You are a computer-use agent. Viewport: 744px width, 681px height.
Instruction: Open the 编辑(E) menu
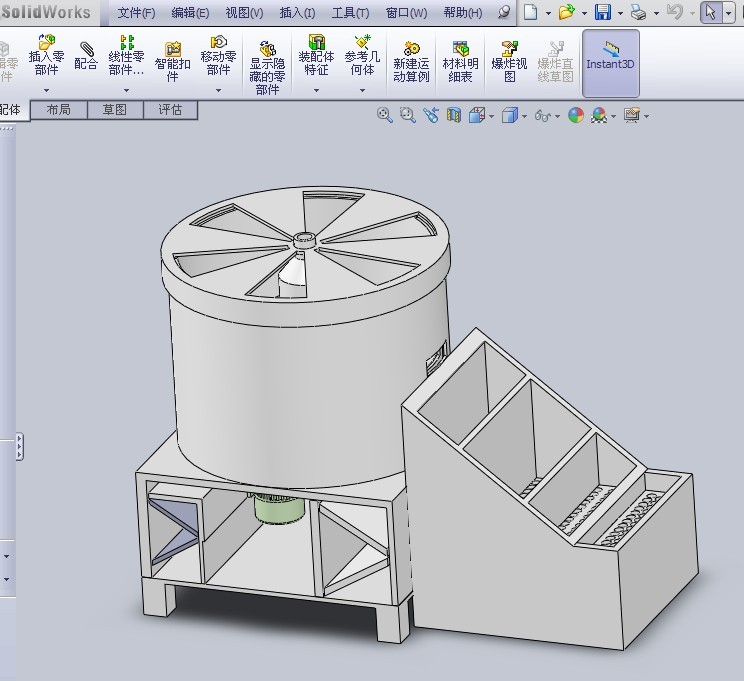coord(190,13)
